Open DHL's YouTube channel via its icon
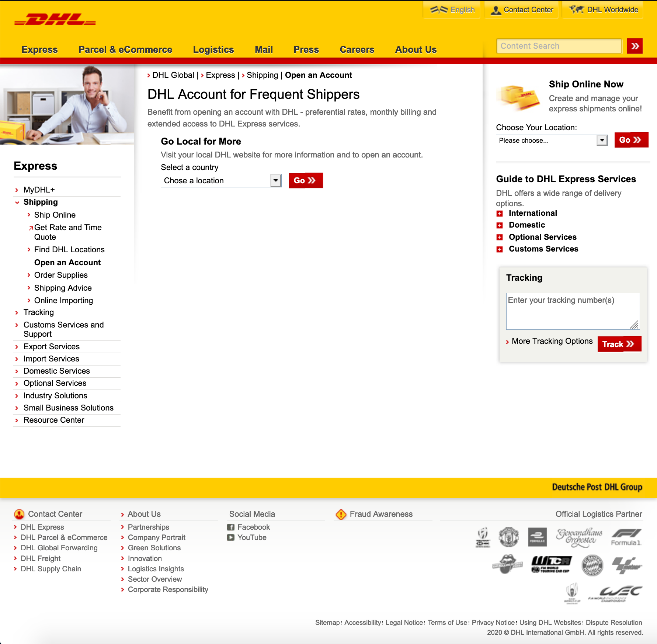This screenshot has width=657, height=644. [231, 537]
